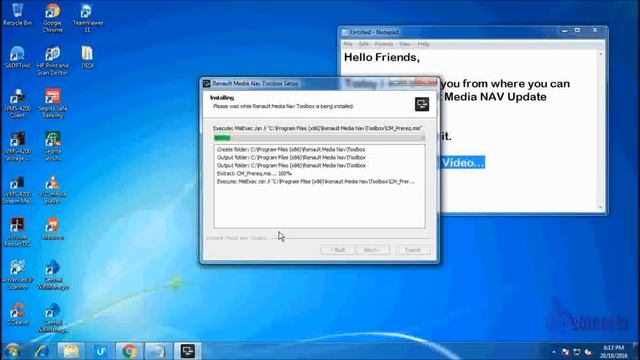Open the File Explorer taskbar icon
Screen dimensions: 640x360
[71, 351]
